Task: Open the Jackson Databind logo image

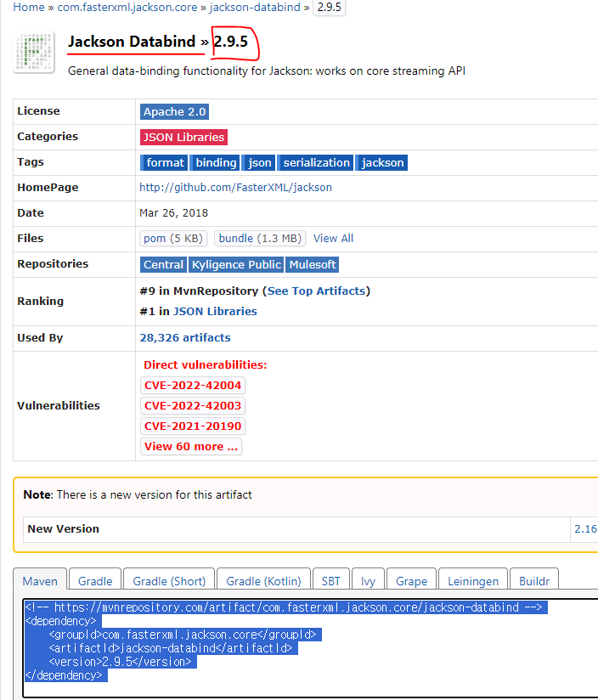Action: (x=34, y=52)
